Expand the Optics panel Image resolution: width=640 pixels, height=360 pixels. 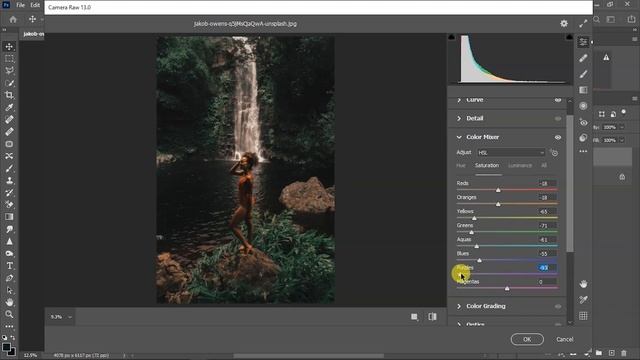(x=459, y=324)
